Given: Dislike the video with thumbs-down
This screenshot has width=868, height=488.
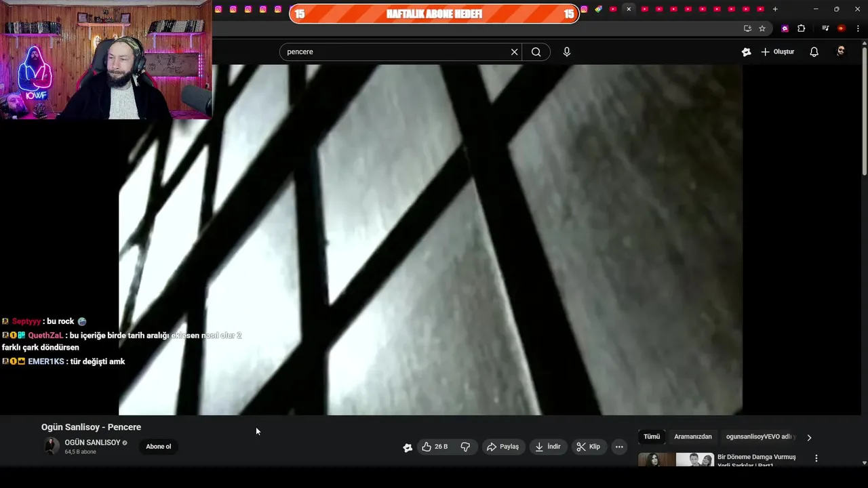Looking at the screenshot, I should click(465, 447).
